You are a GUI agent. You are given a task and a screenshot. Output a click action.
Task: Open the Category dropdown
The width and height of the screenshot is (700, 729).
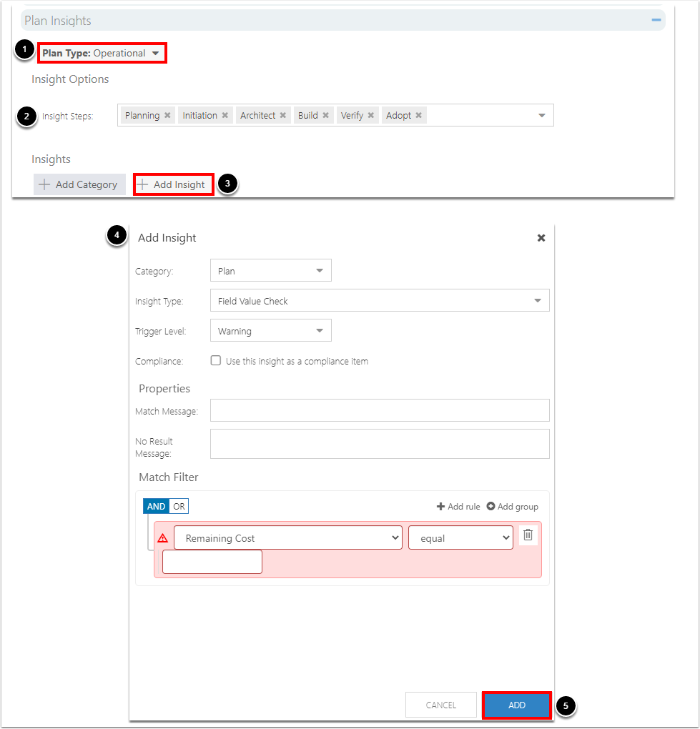271,271
